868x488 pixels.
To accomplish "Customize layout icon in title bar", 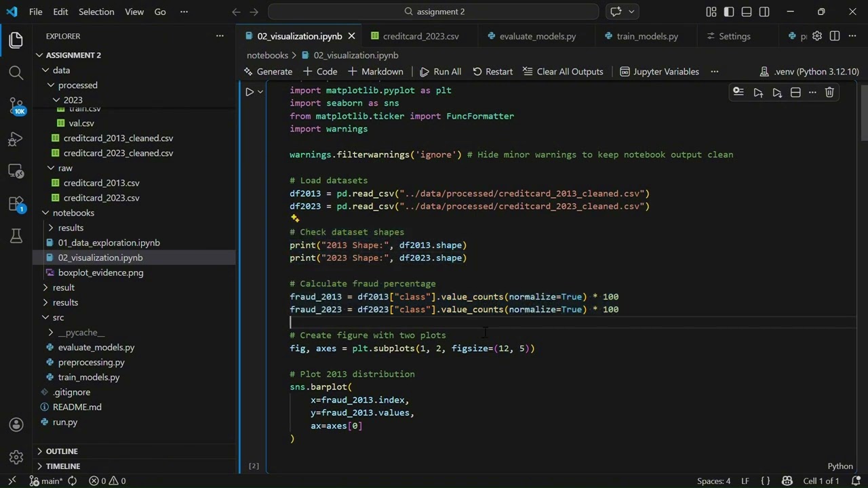I will coord(711,12).
